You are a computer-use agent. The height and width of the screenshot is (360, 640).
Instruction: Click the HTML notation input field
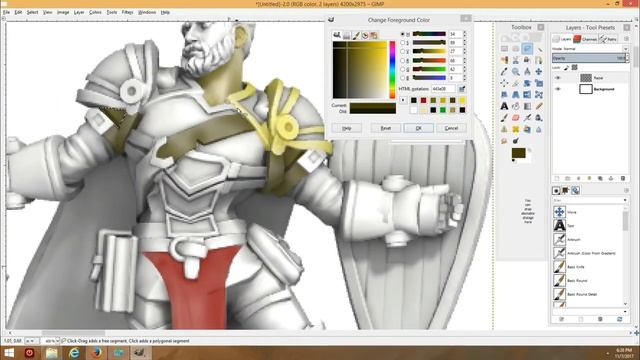click(443, 89)
